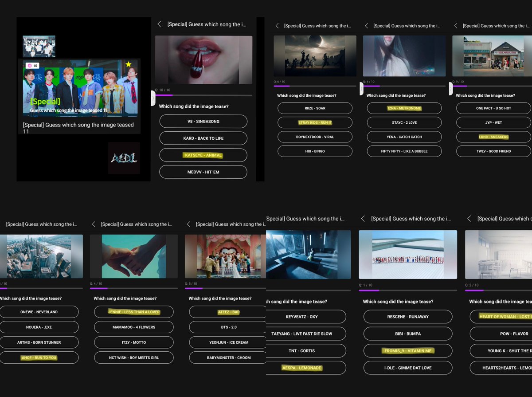Open the ALDL logo thumbnail
This screenshot has width=532, height=397.
point(124,158)
